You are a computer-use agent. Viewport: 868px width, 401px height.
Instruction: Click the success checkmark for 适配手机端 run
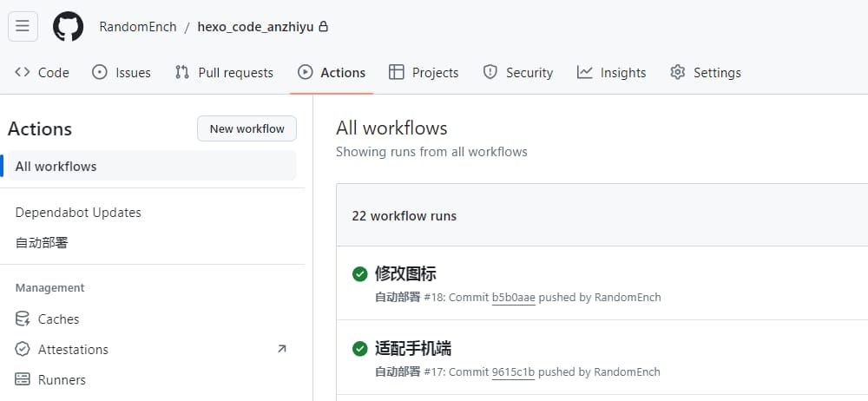point(359,349)
